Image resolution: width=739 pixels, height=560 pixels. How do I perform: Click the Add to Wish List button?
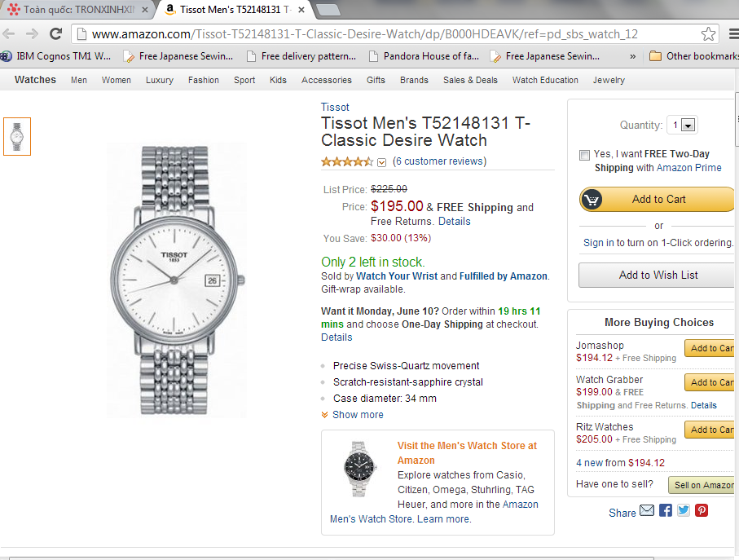click(657, 275)
